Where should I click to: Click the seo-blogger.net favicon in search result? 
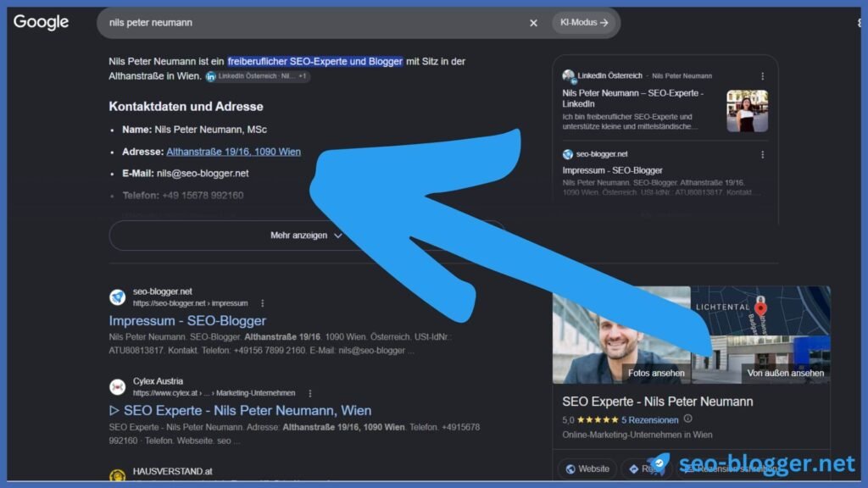coord(117,297)
